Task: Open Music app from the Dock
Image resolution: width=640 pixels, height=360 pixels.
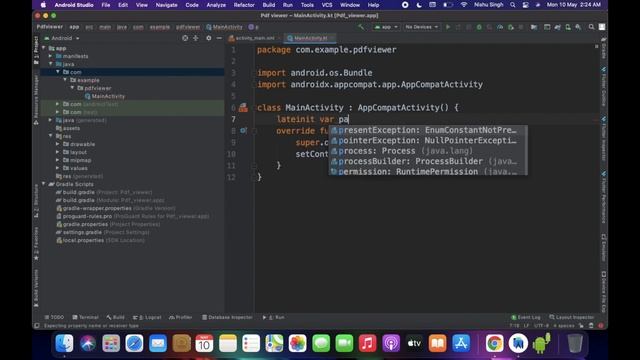Action: pyautogui.click(x=367, y=343)
